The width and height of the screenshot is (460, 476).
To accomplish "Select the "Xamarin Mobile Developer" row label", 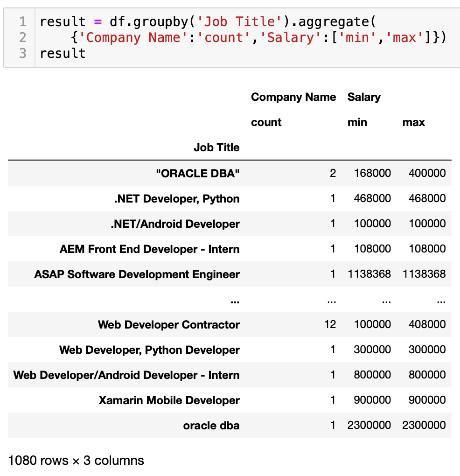I will pos(169,400).
